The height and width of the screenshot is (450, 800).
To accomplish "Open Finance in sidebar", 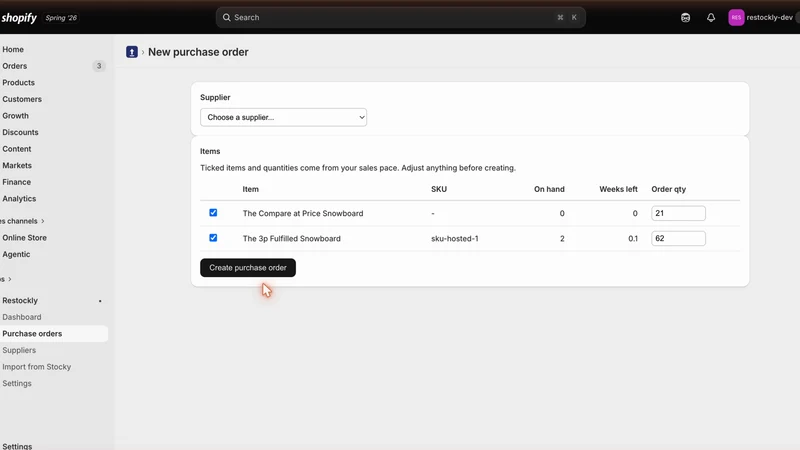I will point(16,182).
